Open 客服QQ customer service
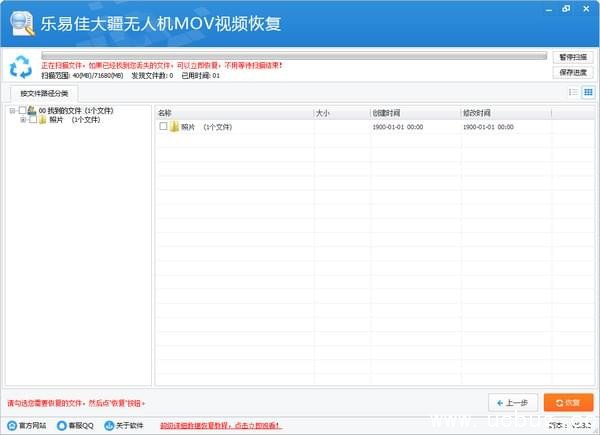This screenshot has height=435, width=600. [x=76, y=425]
